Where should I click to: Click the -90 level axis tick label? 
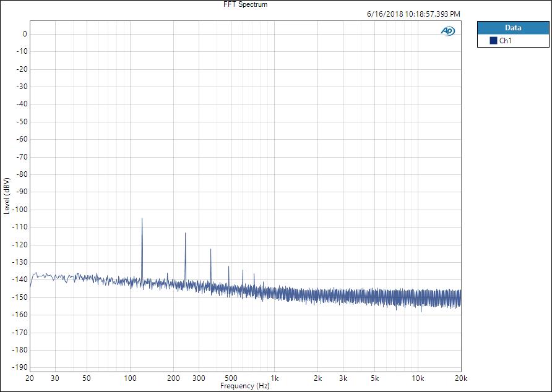click(21, 192)
